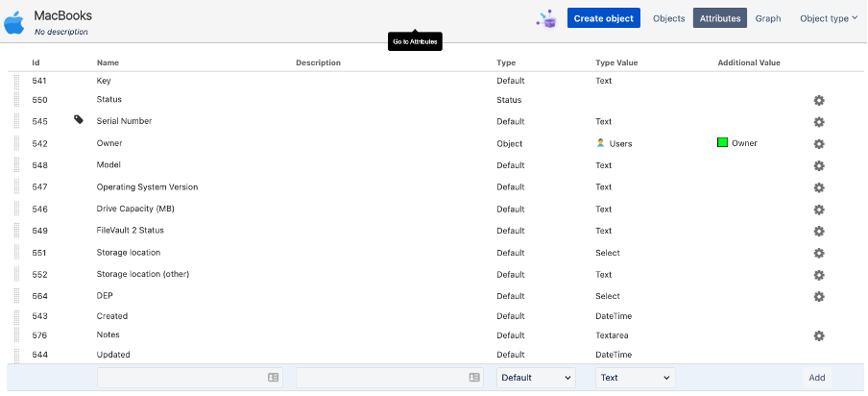Open the Object type dropdown menu

[x=828, y=18]
